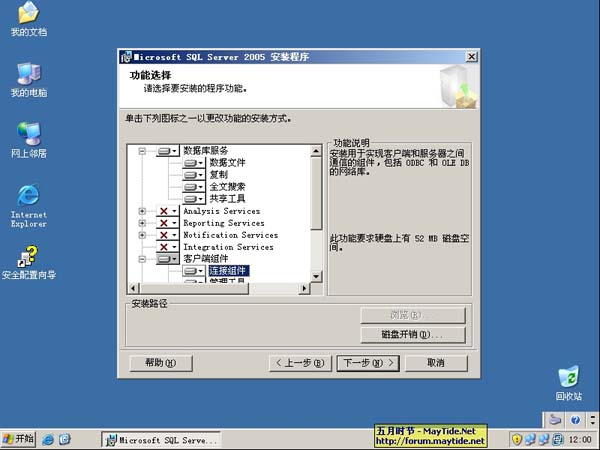Collapse the 数据库服务 tree node
The height and width of the screenshot is (450, 600).
tap(143, 151)
